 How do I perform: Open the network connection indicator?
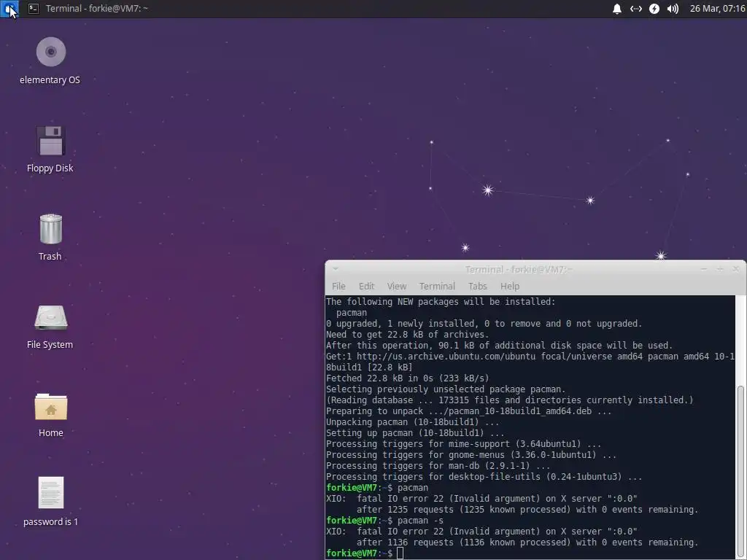(635, 9)
